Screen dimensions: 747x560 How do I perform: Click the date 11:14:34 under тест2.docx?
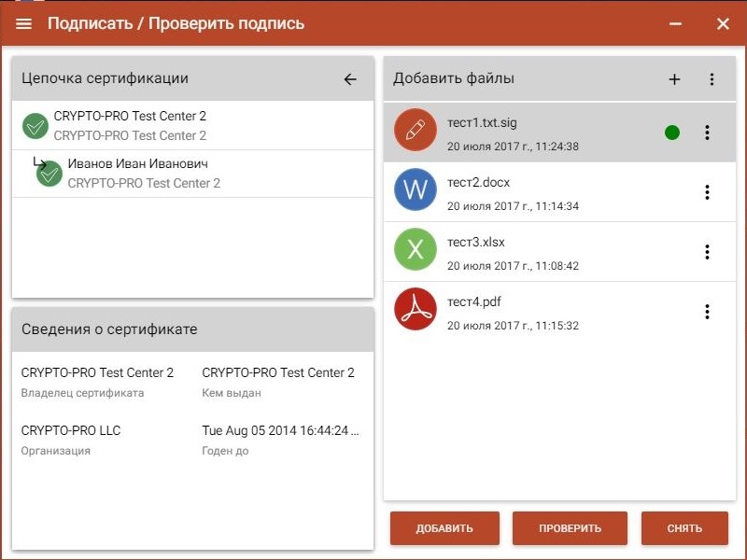[513, 206]
